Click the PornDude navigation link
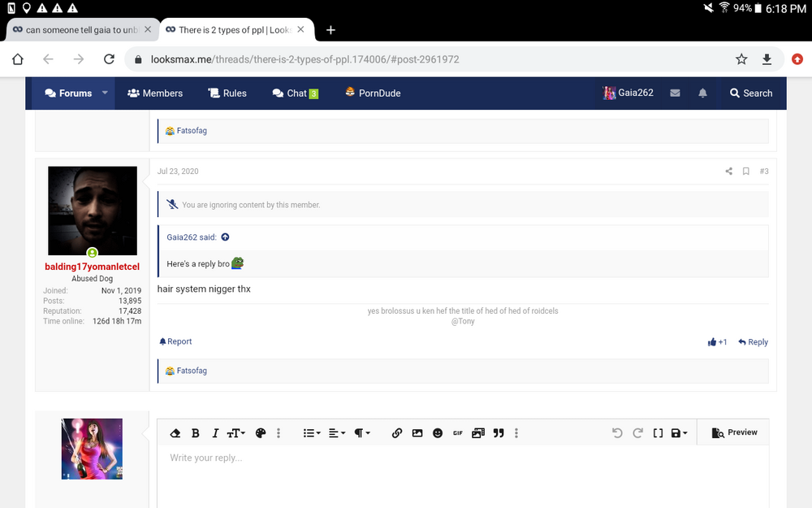 click(x=373, y=93)
